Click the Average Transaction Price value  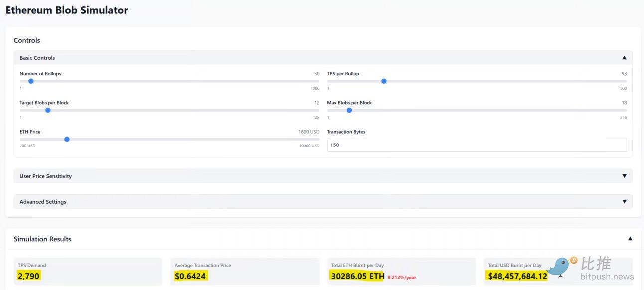190,276
